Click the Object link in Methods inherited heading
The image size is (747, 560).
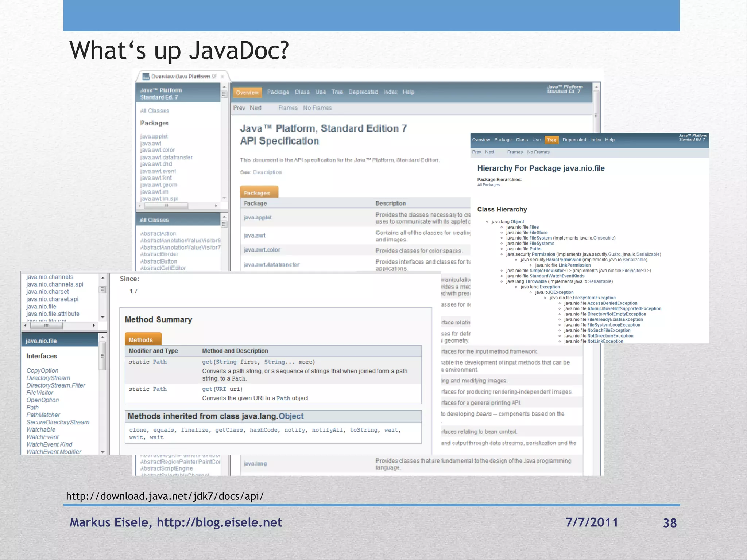pos(291,416)
